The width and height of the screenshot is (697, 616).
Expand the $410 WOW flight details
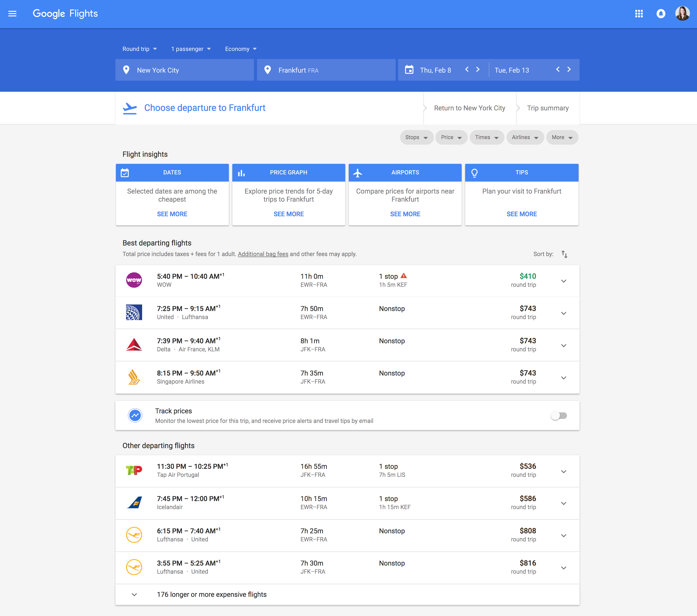[563, 281]
